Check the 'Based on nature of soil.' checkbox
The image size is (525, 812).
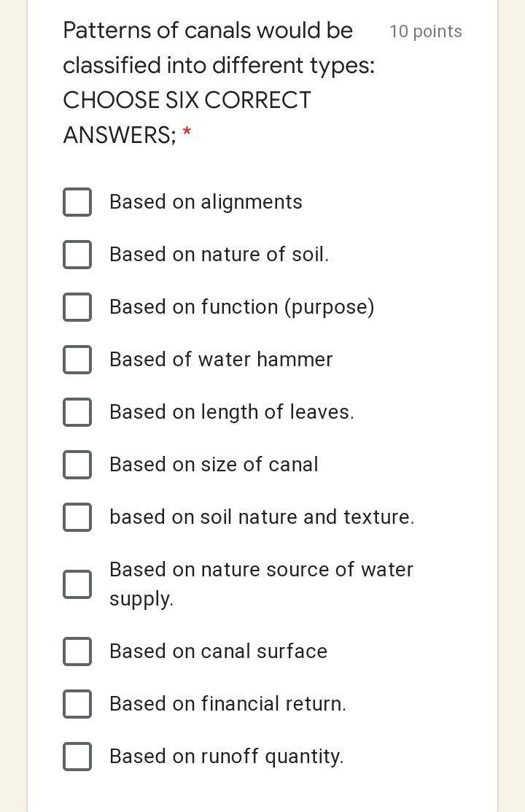(x=77, y=255)
